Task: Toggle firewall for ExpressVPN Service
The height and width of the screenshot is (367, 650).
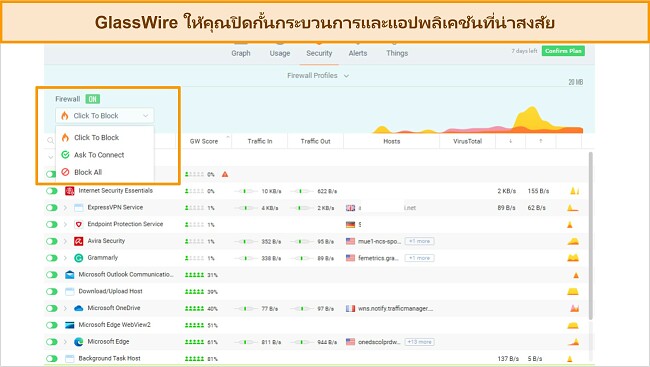Action: 52,208
